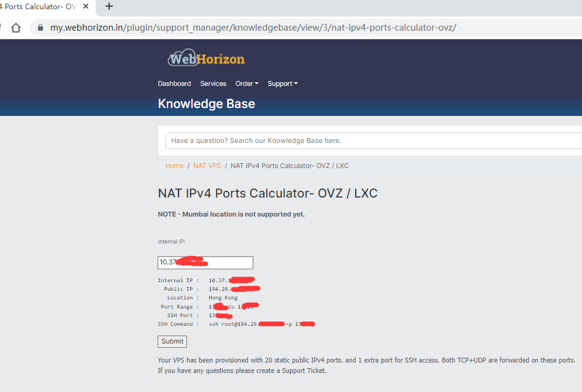Focus the address bar URL
The image size is (582, 392).
(x=253, y=28)
